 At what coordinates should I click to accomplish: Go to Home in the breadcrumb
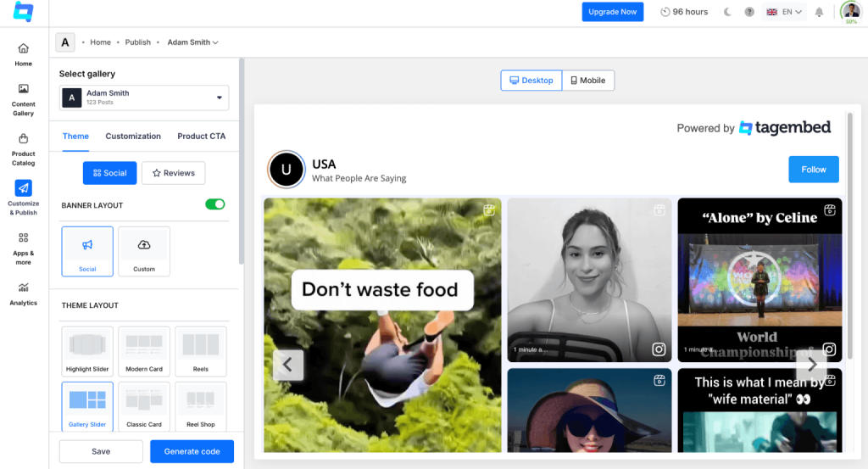[100, 42]
